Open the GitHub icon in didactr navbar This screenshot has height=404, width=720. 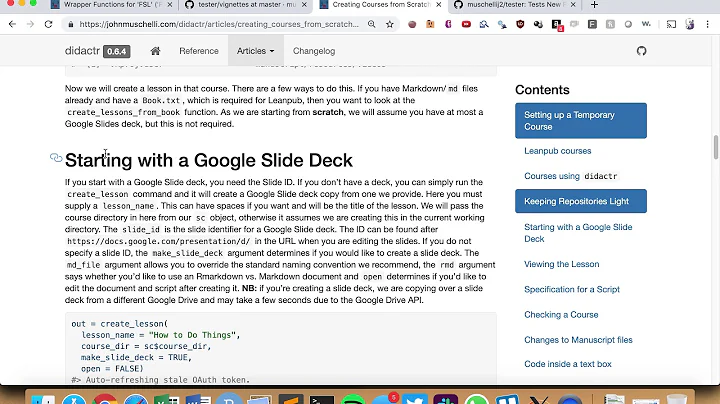pyautogui.click(x=641, y=51)
